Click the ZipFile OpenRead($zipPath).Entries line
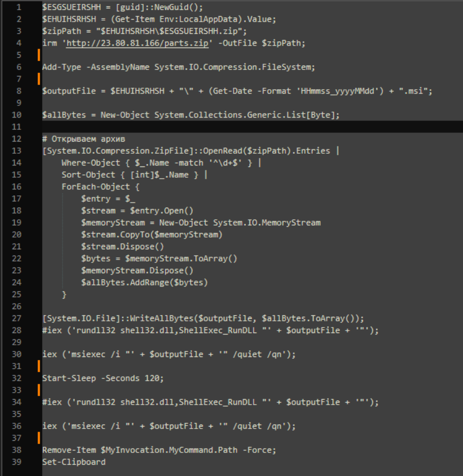The width and height of the screenshot is (463, 476). [191, 151]
